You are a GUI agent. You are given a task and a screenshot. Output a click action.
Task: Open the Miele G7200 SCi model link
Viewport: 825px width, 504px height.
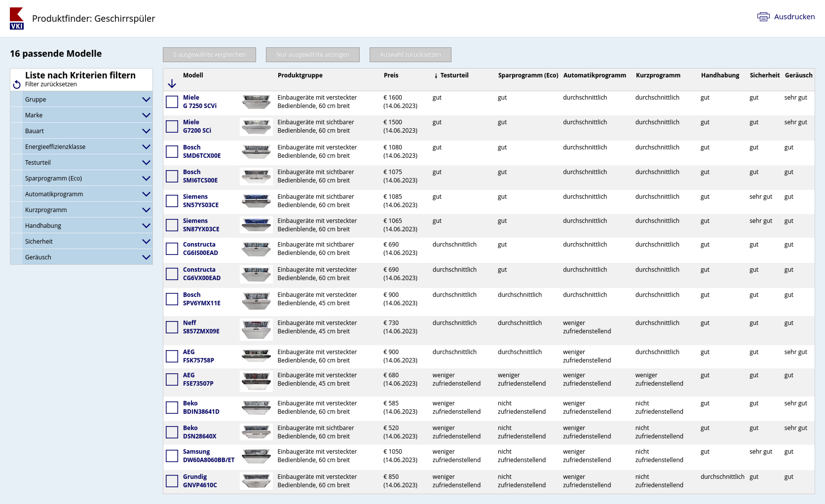coord(197,126)
